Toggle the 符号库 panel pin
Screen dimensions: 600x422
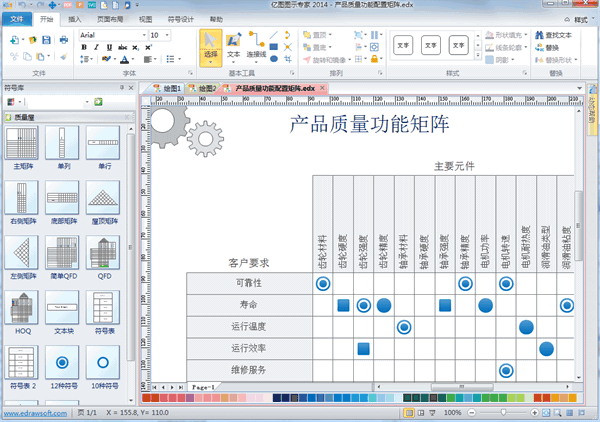point(122,87)
